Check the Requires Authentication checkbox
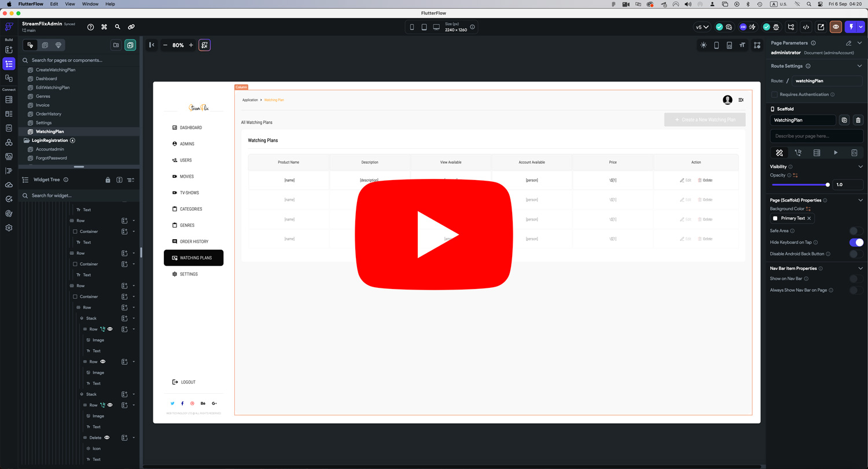The height and width of the screenshot is (469, 868). coord(775,94)
